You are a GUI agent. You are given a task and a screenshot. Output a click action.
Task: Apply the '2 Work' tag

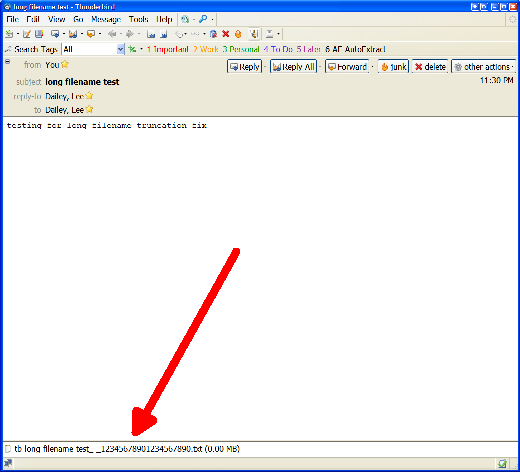(x=205, y=49)
